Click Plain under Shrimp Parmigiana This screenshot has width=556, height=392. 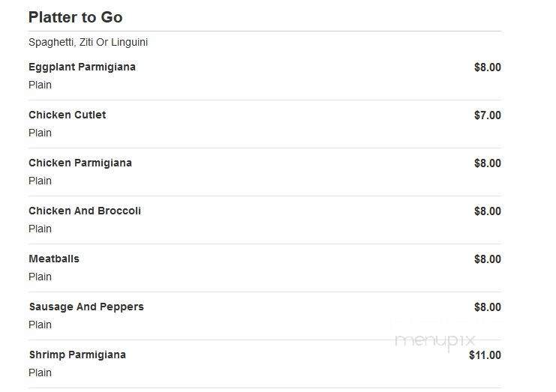40,373
